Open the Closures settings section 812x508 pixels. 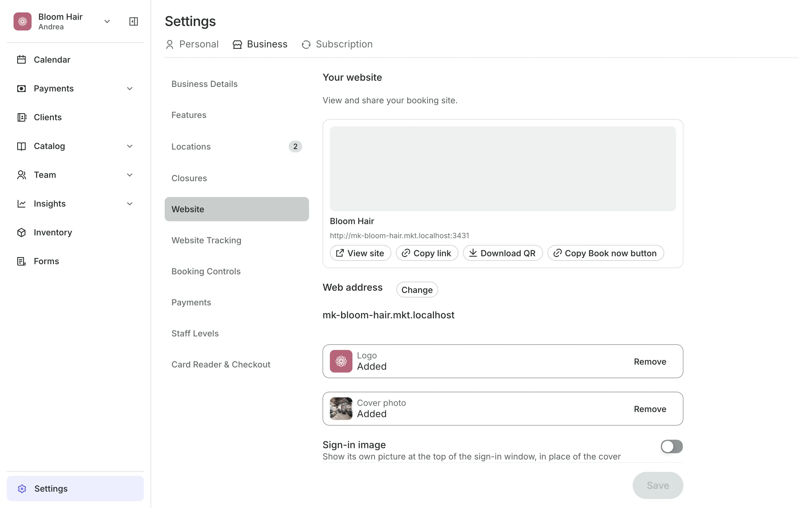coord(237,178)
